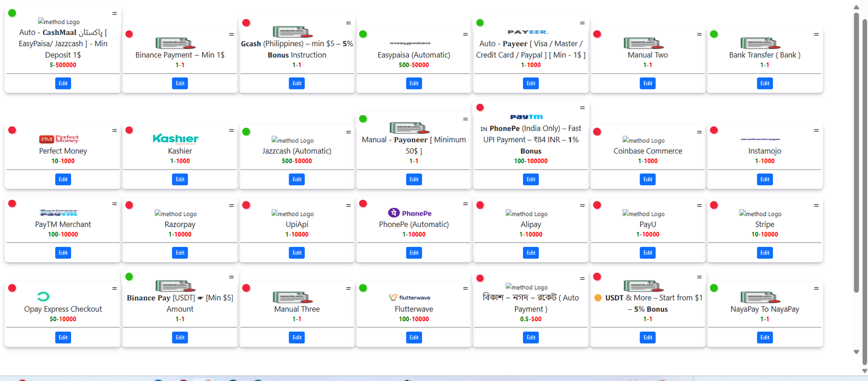Click the "50-10000" limit under Opay

pyautogui.click(x=63, y=319)
